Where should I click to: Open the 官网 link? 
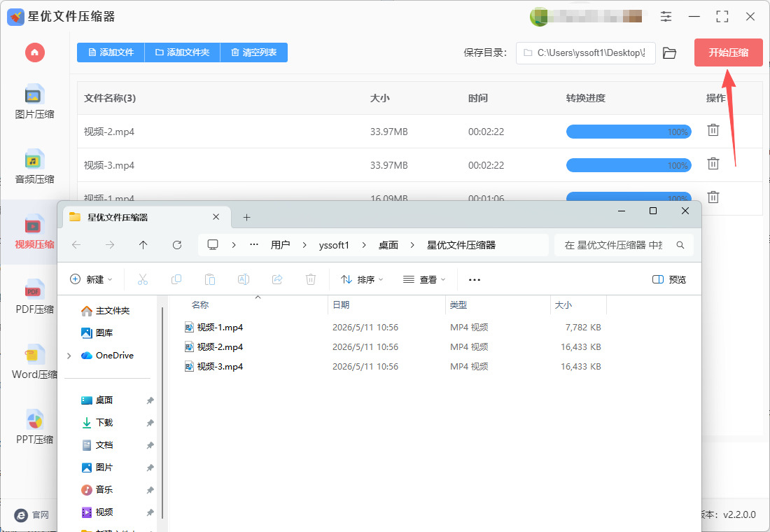tap(32, 514)
